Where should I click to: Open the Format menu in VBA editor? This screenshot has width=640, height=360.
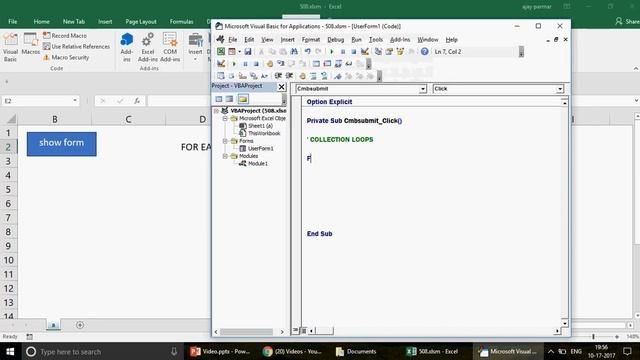click(311, 40)
